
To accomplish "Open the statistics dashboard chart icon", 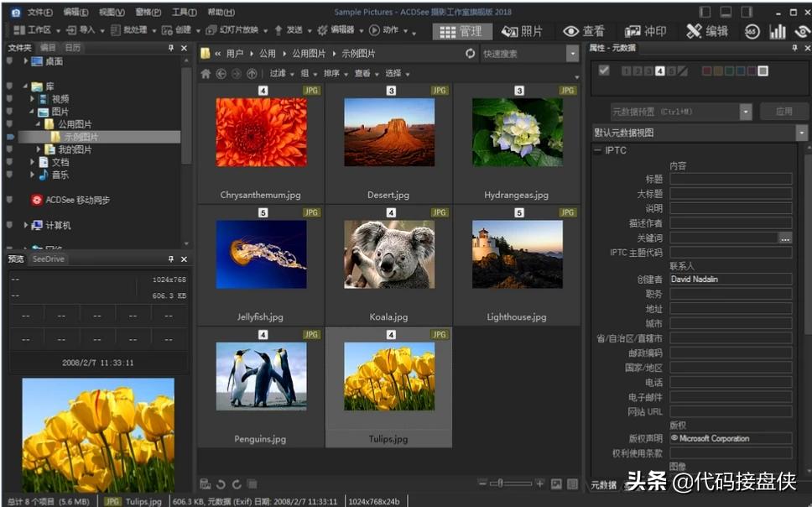I will (x=778, y=31).
